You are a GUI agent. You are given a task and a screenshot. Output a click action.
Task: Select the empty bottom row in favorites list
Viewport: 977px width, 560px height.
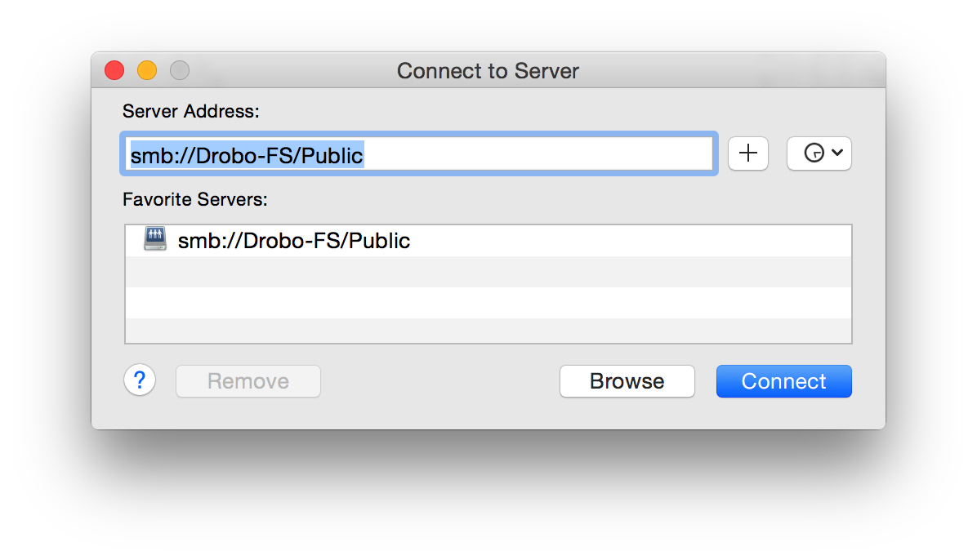488,330
